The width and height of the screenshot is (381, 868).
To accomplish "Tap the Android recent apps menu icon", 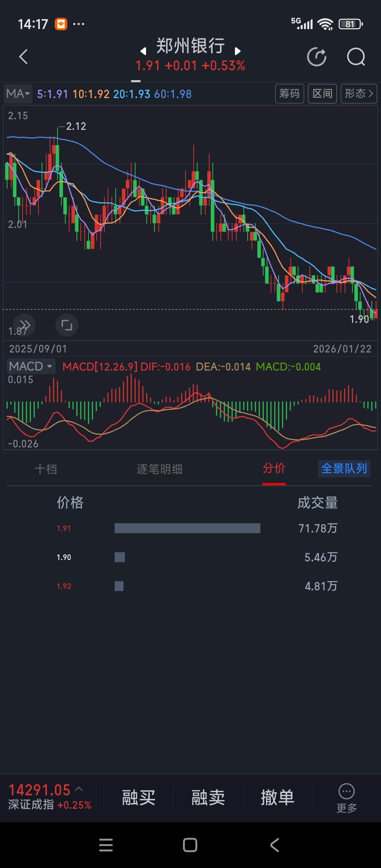I will point(106,845).
